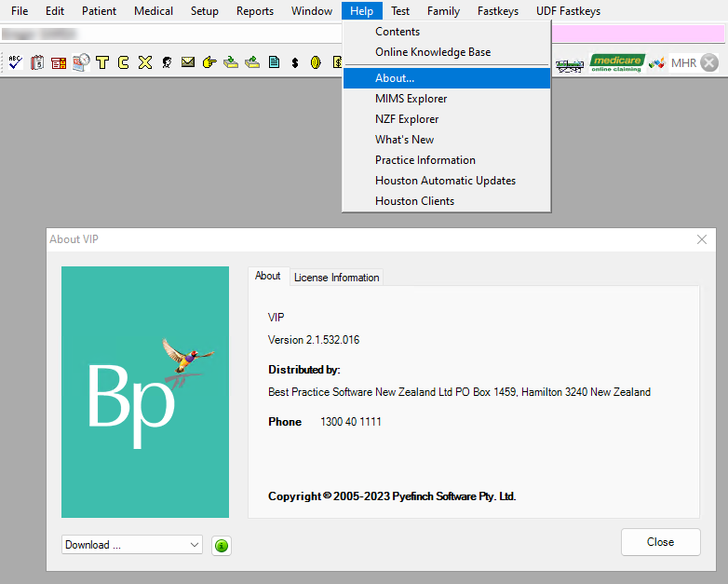Image resolution: width=728 pixels, height=584 pixels.
Task: Click the Help menu header
Action: tap(362, 10)
